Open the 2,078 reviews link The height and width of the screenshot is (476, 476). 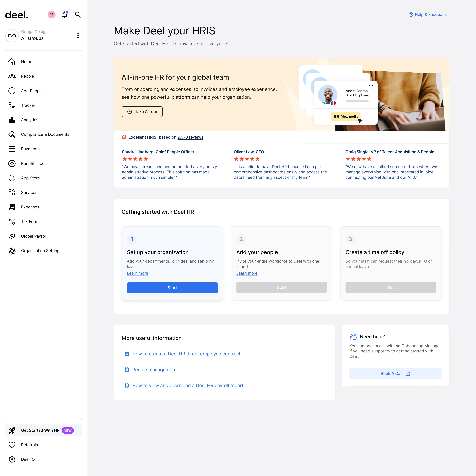pos(190,137)
